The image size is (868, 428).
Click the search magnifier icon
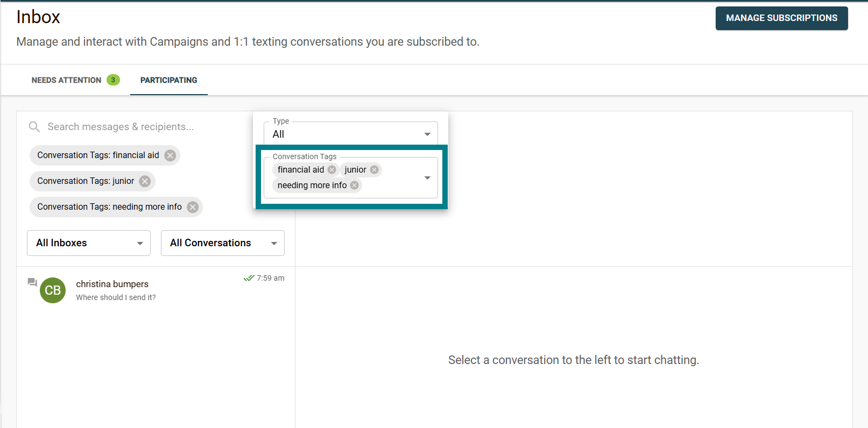[x=34, y=127]
